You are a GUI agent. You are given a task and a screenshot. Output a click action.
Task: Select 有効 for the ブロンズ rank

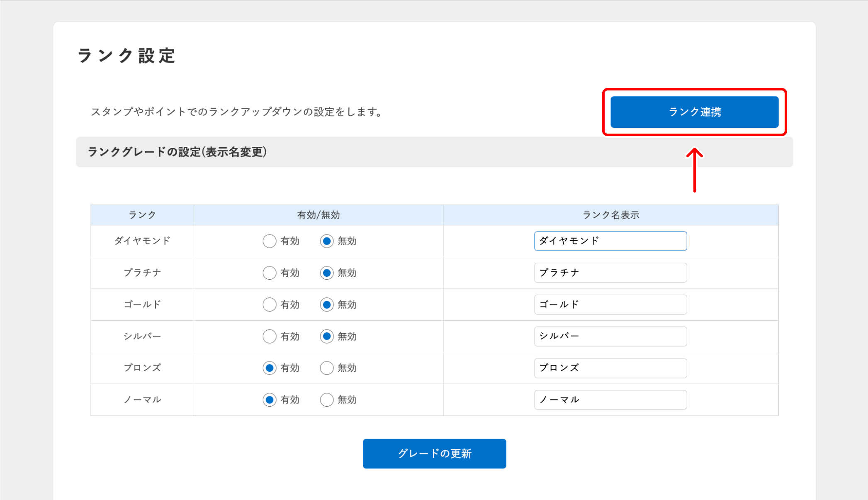point(270,368)
